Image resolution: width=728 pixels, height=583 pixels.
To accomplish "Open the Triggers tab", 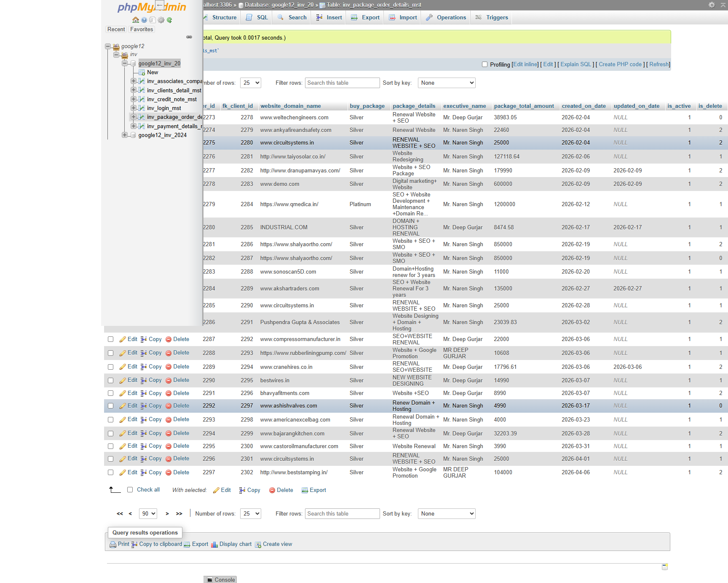I will pyautogui.click(x=496, y=17).
